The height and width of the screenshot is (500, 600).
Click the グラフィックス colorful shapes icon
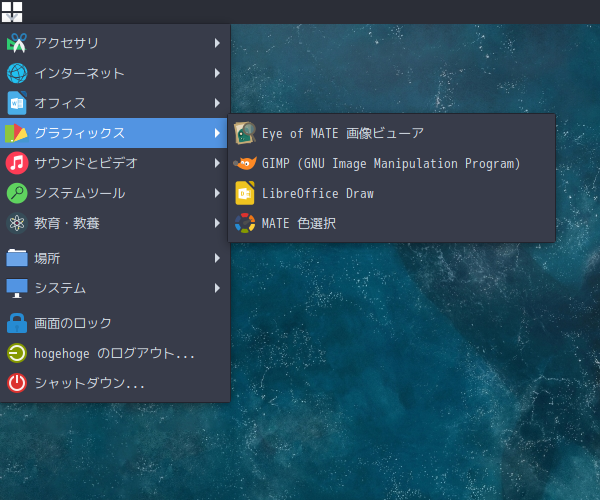[x=16, y=133]
